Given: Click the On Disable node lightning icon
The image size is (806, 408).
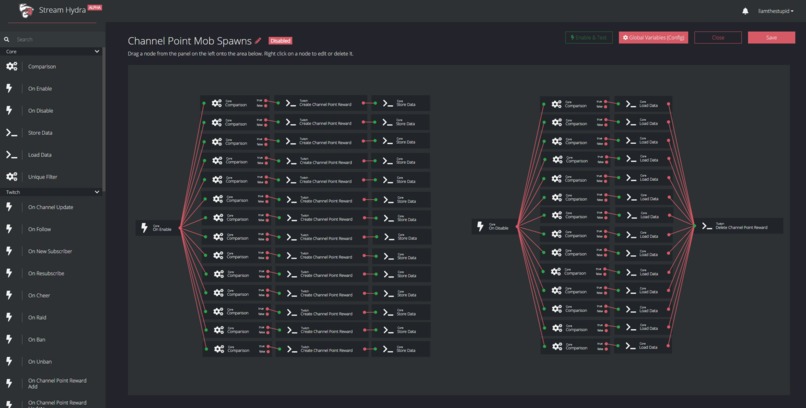Looking at the screenshot, I should pos(481,227).
